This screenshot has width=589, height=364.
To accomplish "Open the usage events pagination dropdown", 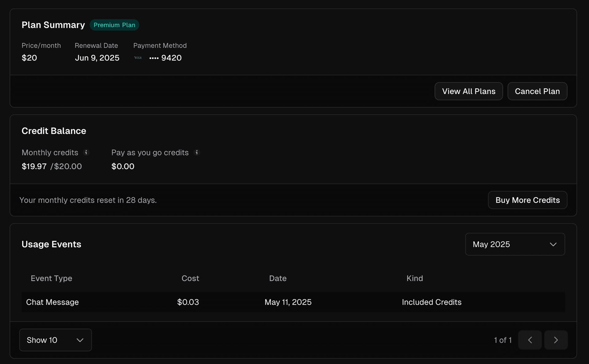I will [x=55, y=340].
